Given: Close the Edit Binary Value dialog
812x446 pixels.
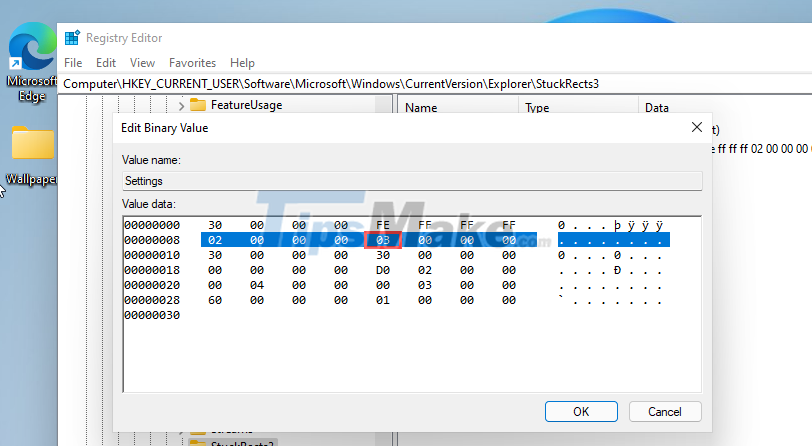Looking at the screenshot, I should [x=697, y=127].
